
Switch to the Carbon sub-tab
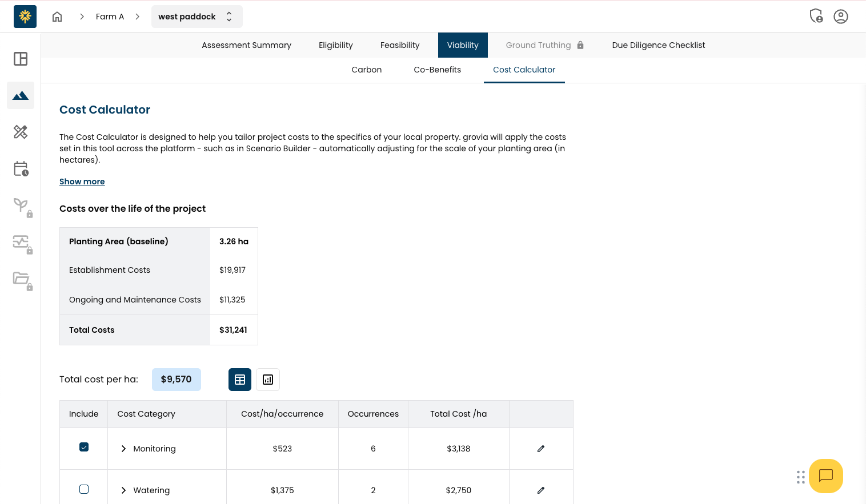click(x=367, y=70)
